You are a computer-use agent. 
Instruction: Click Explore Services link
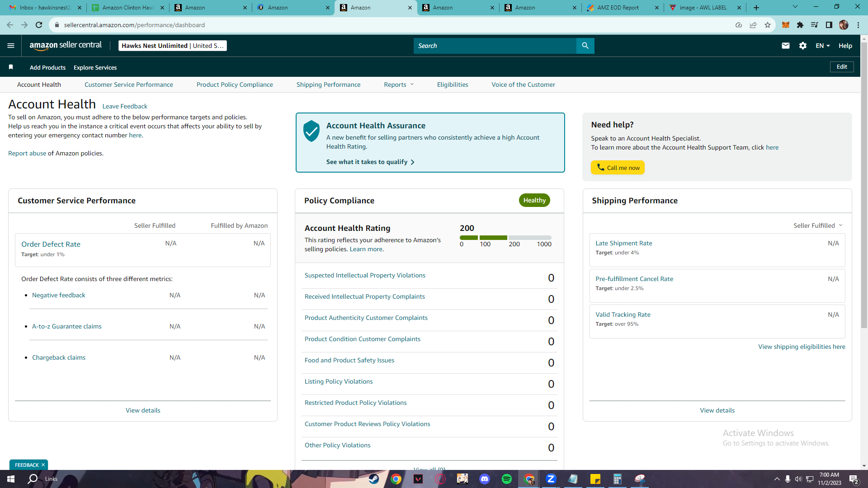(x=95, y=67)
